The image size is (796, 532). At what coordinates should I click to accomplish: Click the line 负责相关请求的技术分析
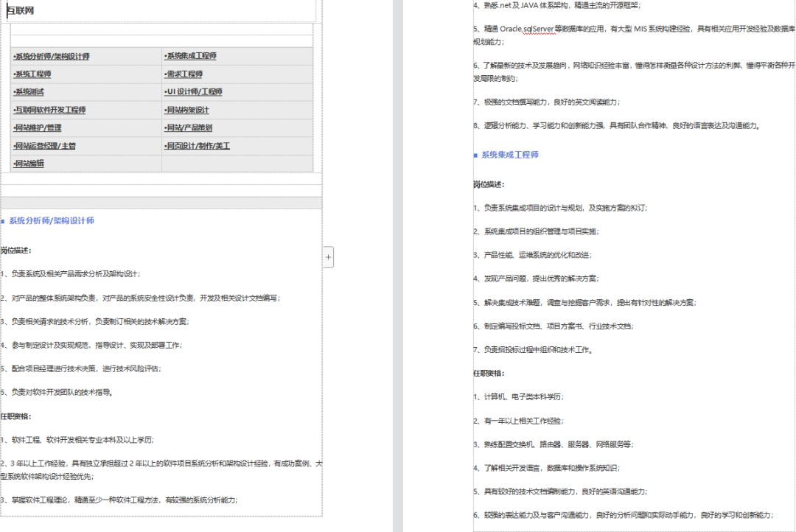click(x=94, y=322)
